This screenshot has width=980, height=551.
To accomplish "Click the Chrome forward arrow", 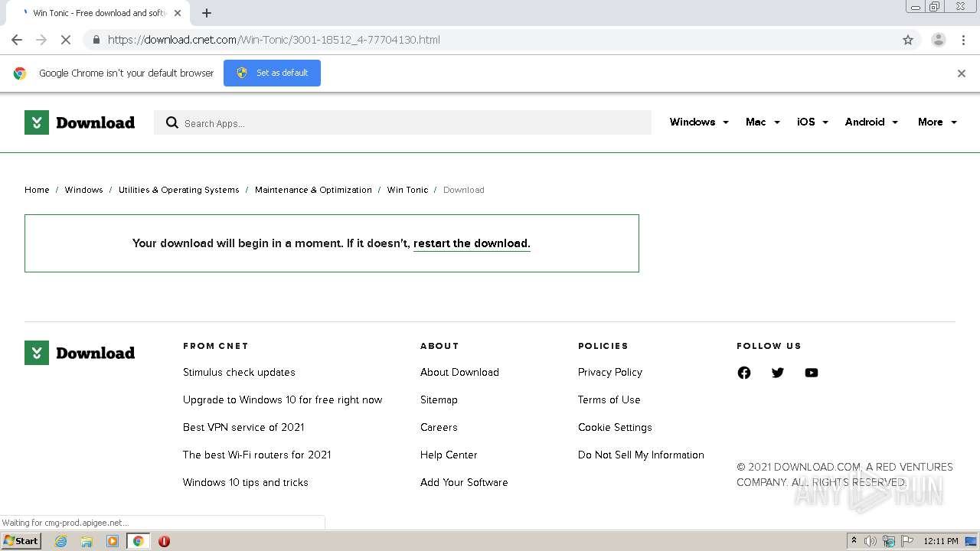I will 41,40.
